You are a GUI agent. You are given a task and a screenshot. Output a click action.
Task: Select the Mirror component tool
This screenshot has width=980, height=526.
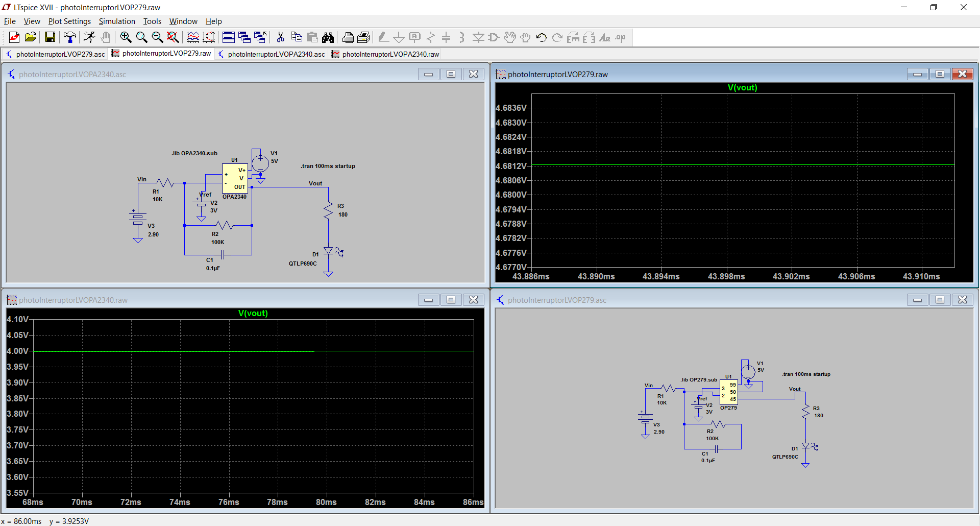589,37
